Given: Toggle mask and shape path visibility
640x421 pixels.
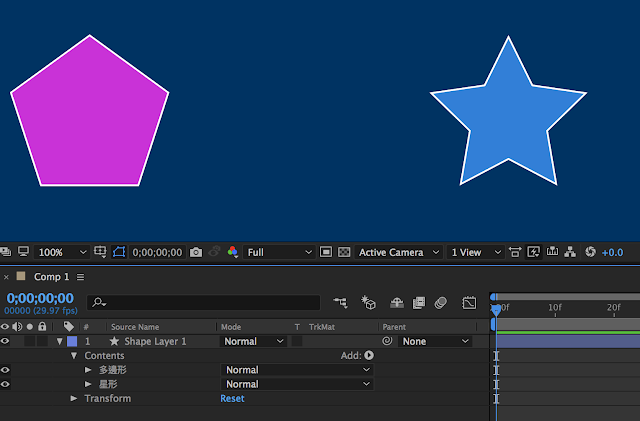Looking at the screenshot, I should (119, 252).
